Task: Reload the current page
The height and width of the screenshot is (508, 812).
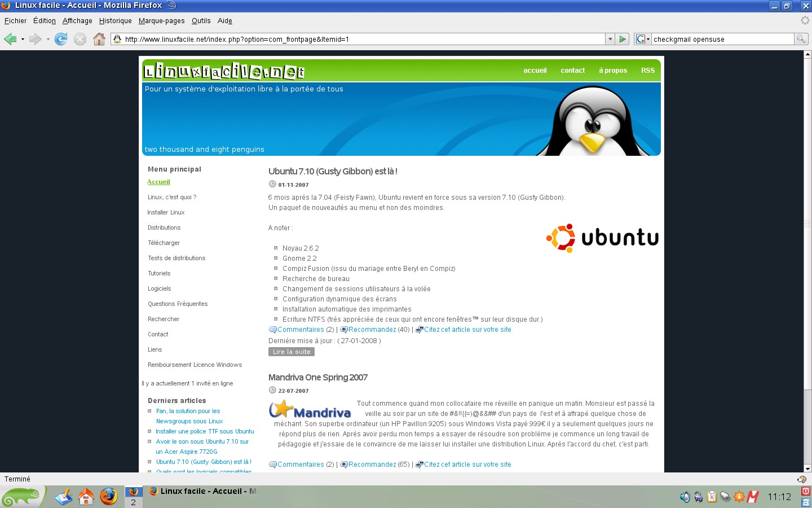Action: [61, 39]
